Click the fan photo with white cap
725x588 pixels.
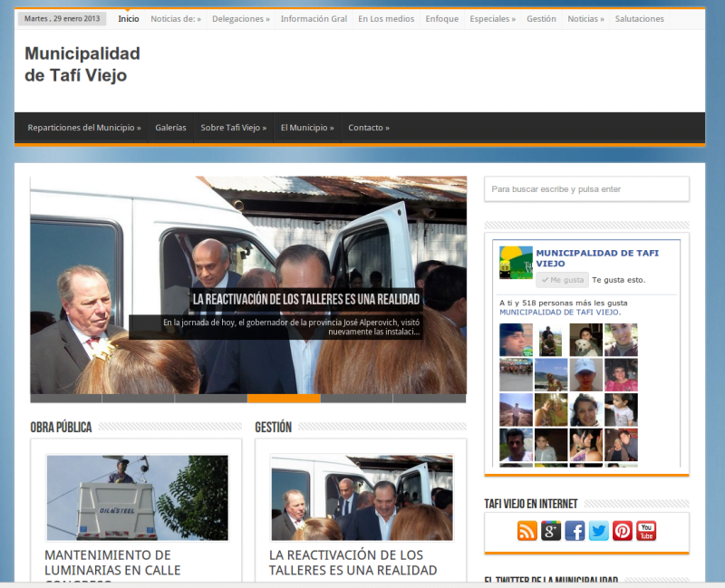pos(585,375)
